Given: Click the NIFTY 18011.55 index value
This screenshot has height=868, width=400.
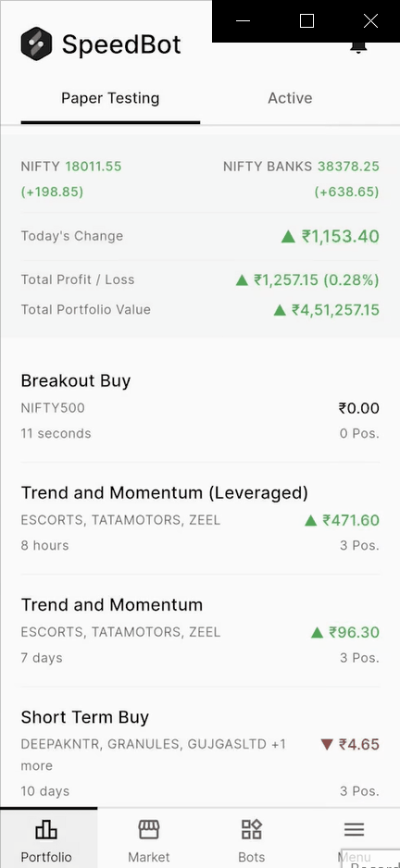Looking at the screenshot, I should (94, 167).
